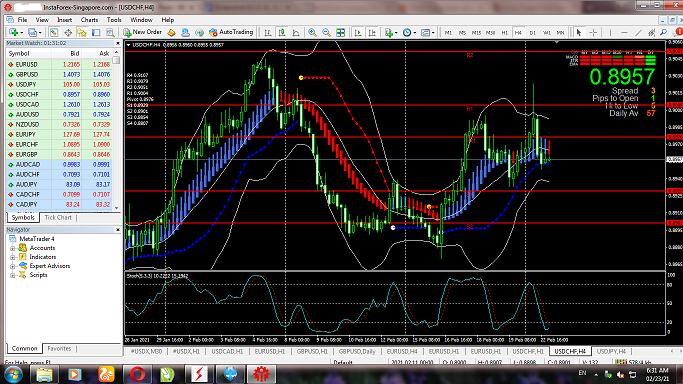Open the EURUSD,H4 chart tab
This screenshot has height=384, width=683.
pyautogui.click(x=402, y=351)
